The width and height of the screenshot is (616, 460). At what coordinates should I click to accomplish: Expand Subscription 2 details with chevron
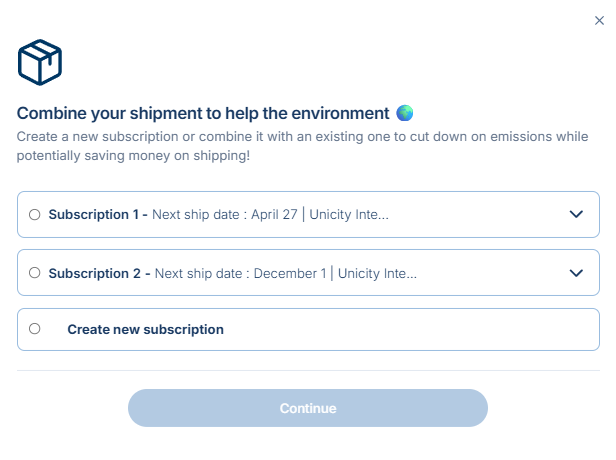click(x=576, y=272)
